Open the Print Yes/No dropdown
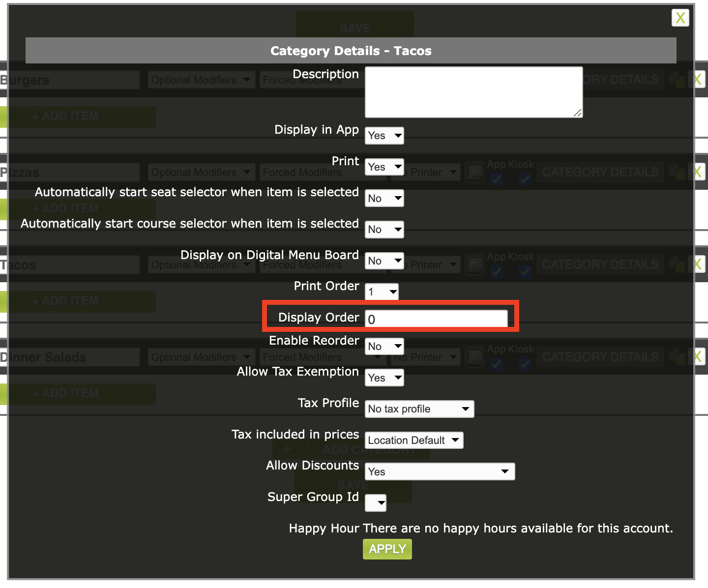 [384, 167]
